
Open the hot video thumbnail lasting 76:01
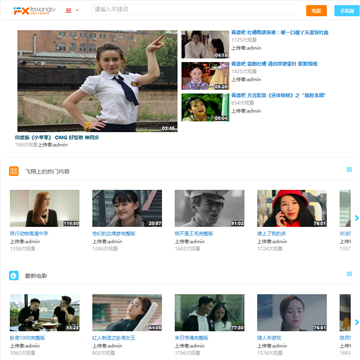(292, 208)
